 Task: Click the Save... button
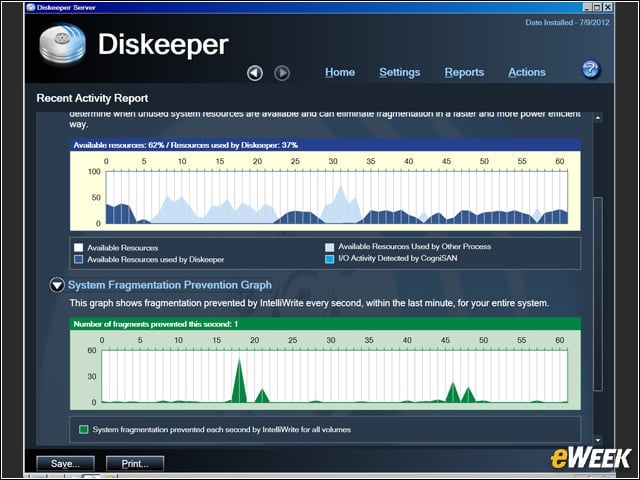coord(65,464)
